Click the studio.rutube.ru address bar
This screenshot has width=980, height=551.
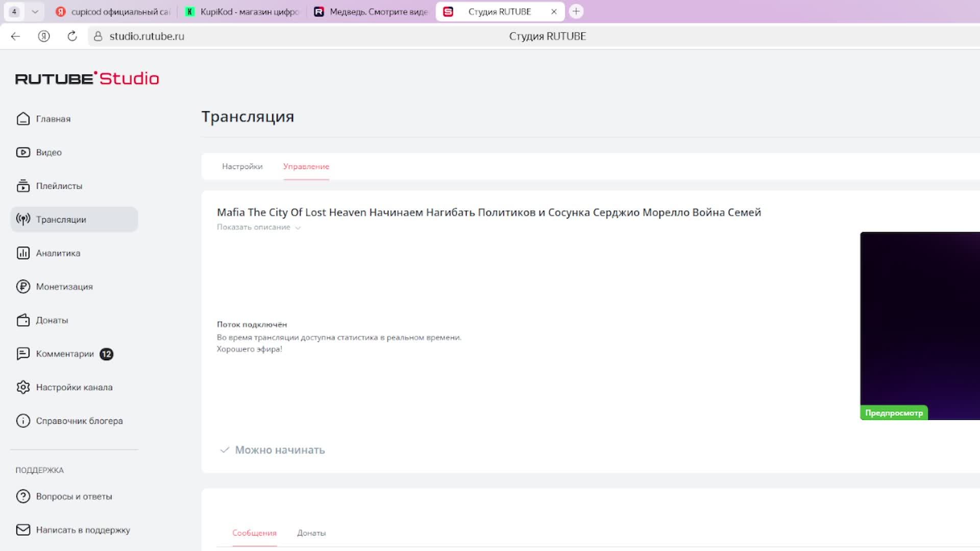147,36
